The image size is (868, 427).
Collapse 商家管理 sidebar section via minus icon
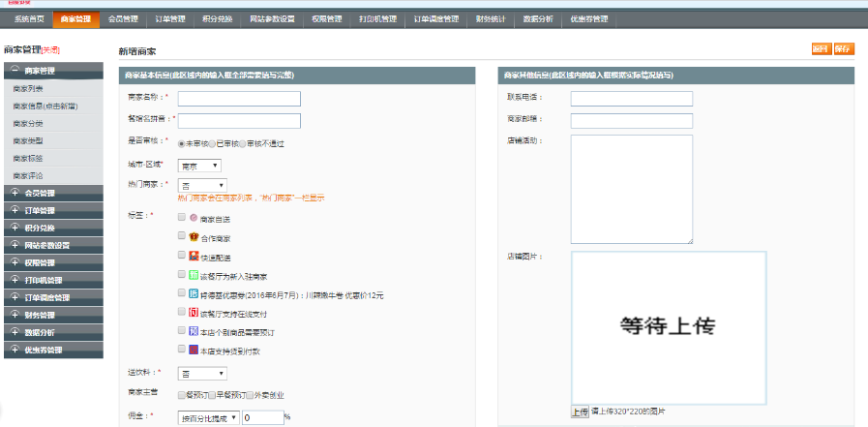click(x=15, y=71)
